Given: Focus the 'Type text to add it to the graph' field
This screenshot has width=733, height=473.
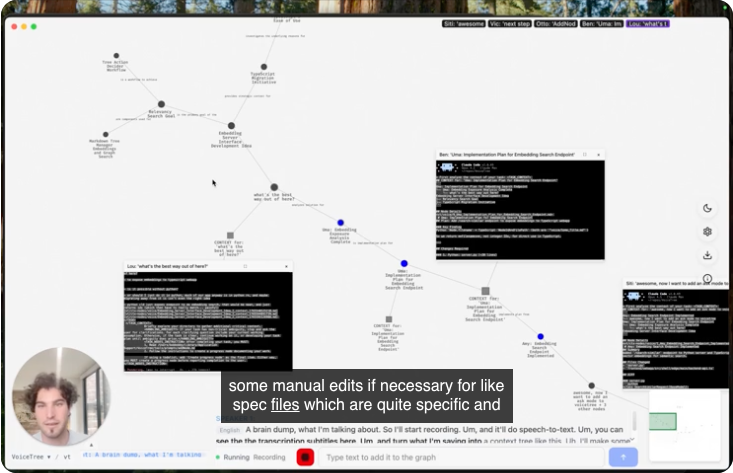Looking at the screenshot, I should click(x=461, y=457).
